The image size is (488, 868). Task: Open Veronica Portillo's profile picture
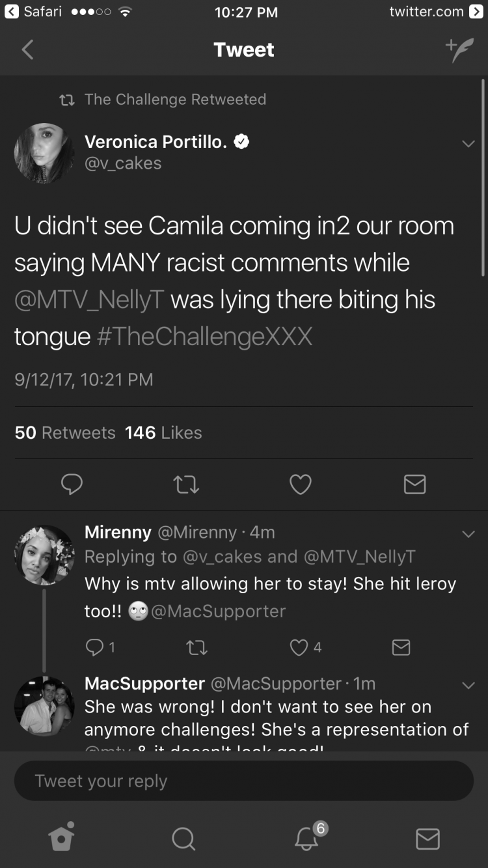tap(44, 154)
